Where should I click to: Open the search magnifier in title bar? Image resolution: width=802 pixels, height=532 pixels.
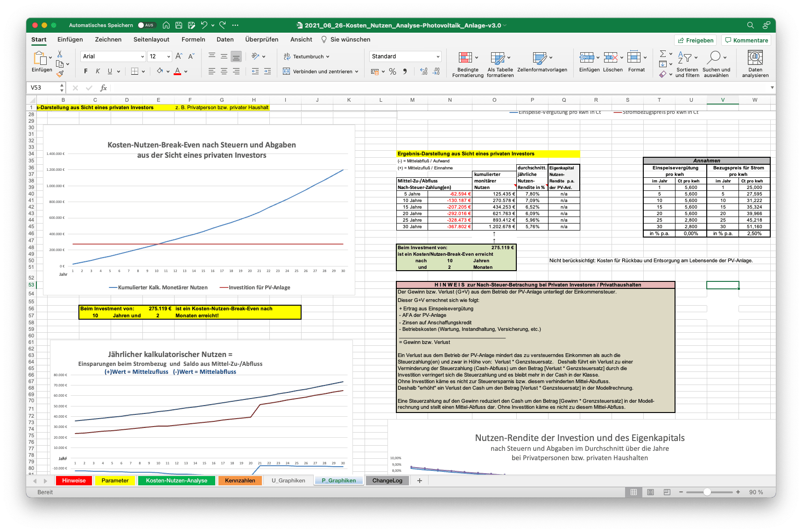[750, 25]
